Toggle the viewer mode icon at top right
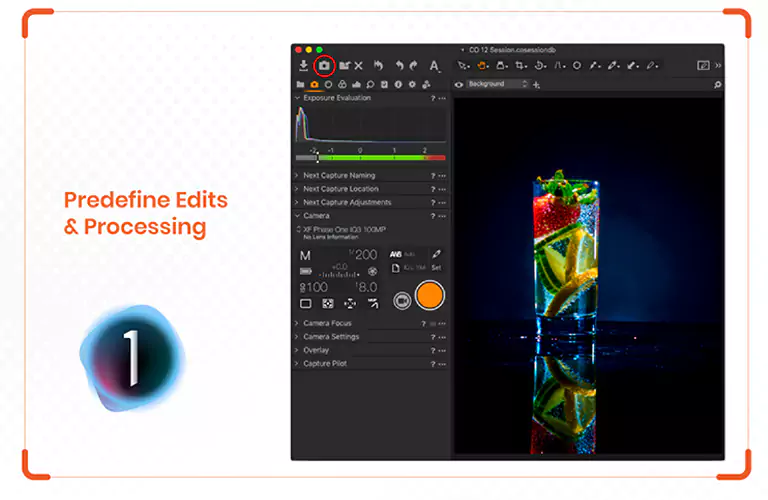Screen dimensions: 768x500 pos(703,66)
